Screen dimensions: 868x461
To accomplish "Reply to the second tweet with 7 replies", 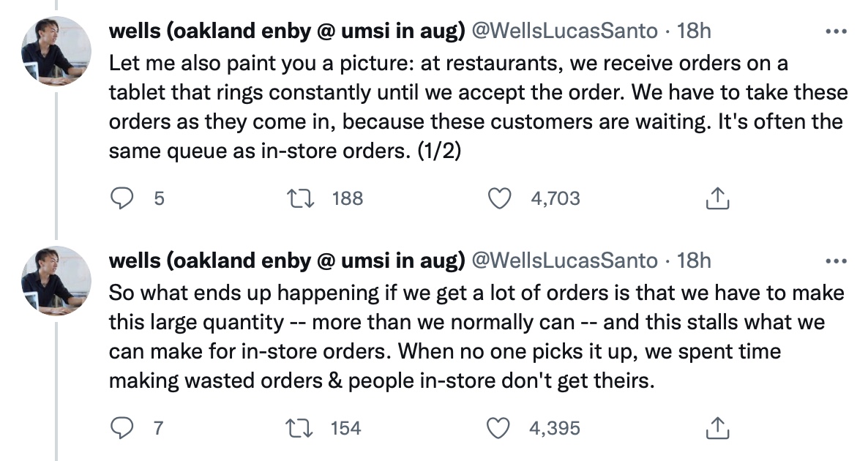I will 122,428.
